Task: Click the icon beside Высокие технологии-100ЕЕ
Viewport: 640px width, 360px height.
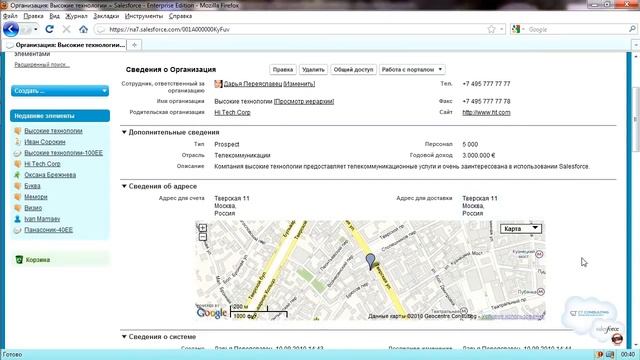Action: (x=17, y=153)
